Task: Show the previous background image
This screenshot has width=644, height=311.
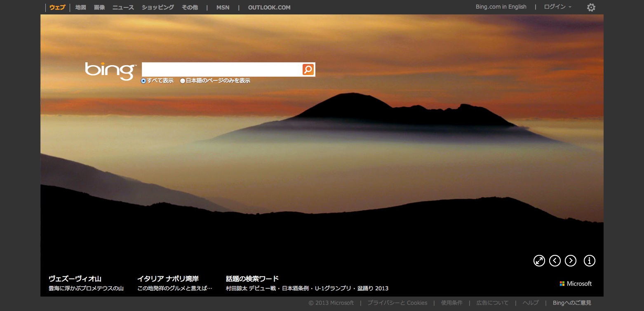Action: (x=555, y=261)
